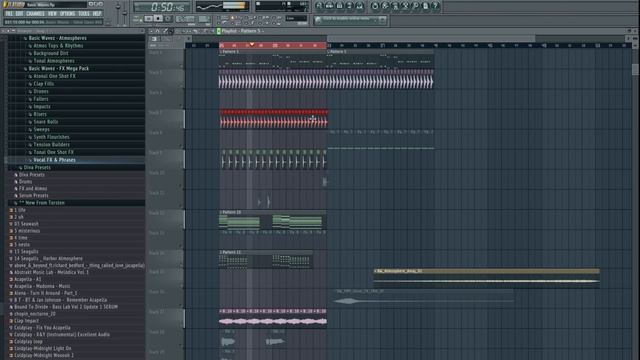Click the play button in transport panel
This screenshot has width=640, height=360.
[x=149, y=19]
